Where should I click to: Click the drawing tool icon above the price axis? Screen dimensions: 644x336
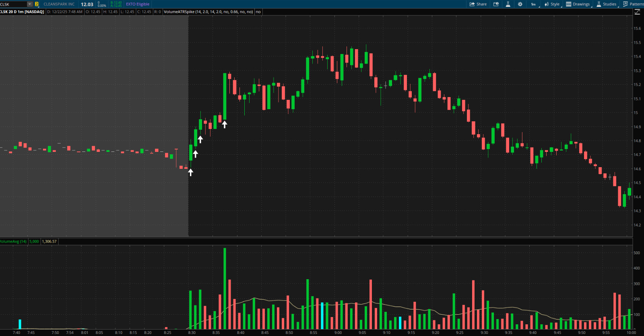tap(637, 12)
